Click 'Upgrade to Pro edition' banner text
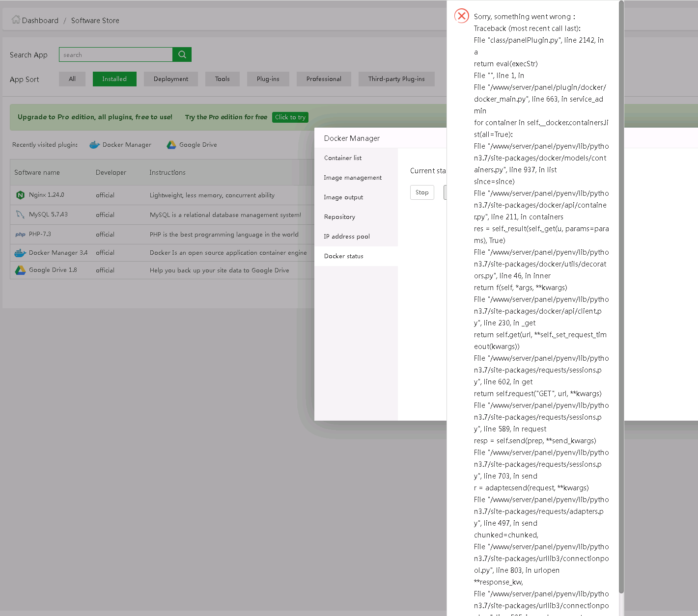This screenshot has height=616, width=698. [x=95, y=117]
